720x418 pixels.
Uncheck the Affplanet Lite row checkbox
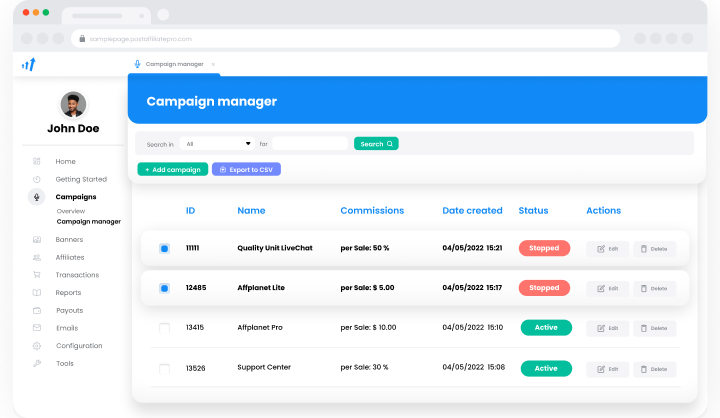tap(165, 288)
